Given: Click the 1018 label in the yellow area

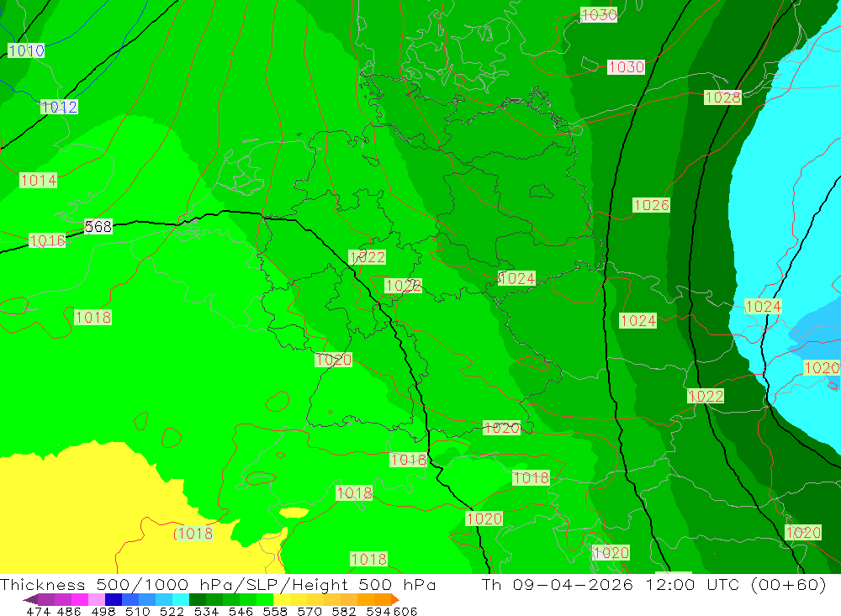Looking at the screenshot, I should [x=193, y=534].
